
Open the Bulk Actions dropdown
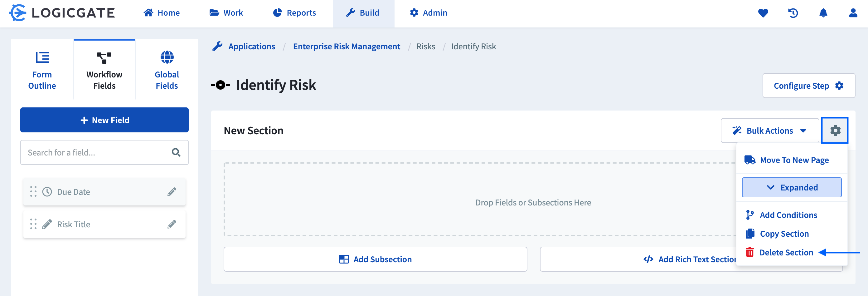pos(769,131)
